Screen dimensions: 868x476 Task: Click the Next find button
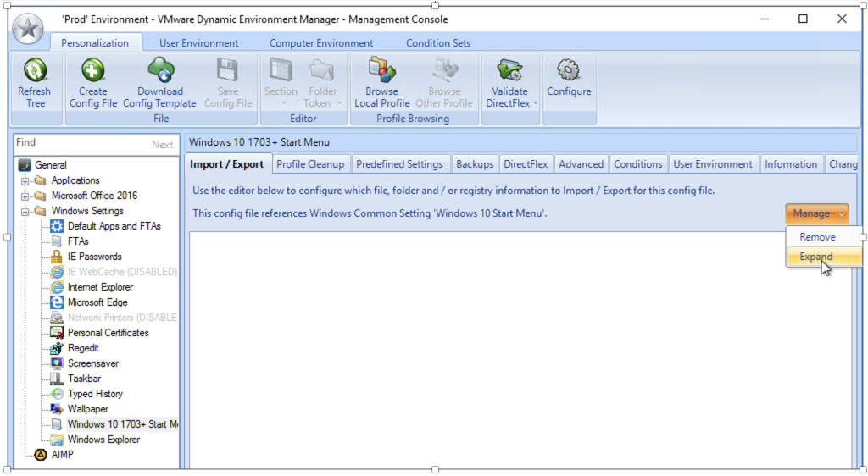tap(162, 144)
